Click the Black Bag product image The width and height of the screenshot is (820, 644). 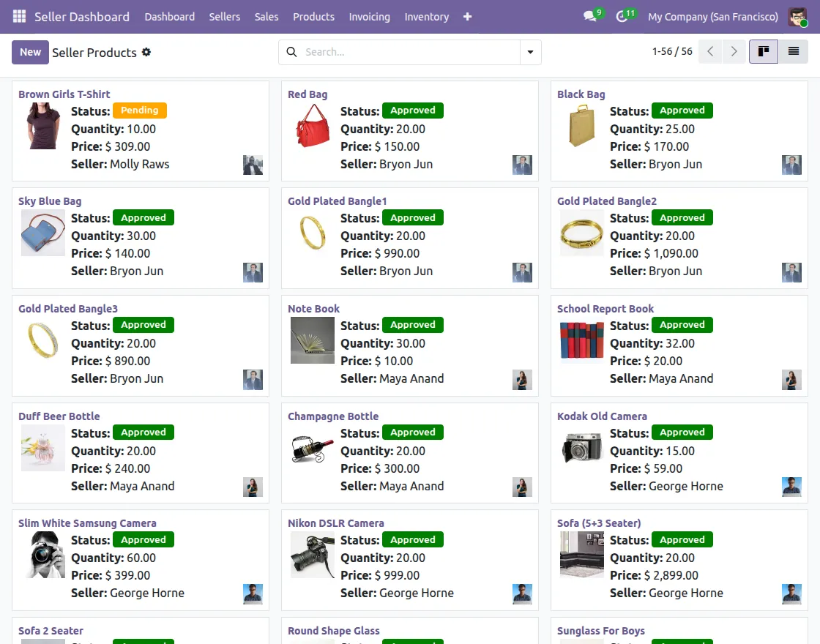tap(581, 125)
